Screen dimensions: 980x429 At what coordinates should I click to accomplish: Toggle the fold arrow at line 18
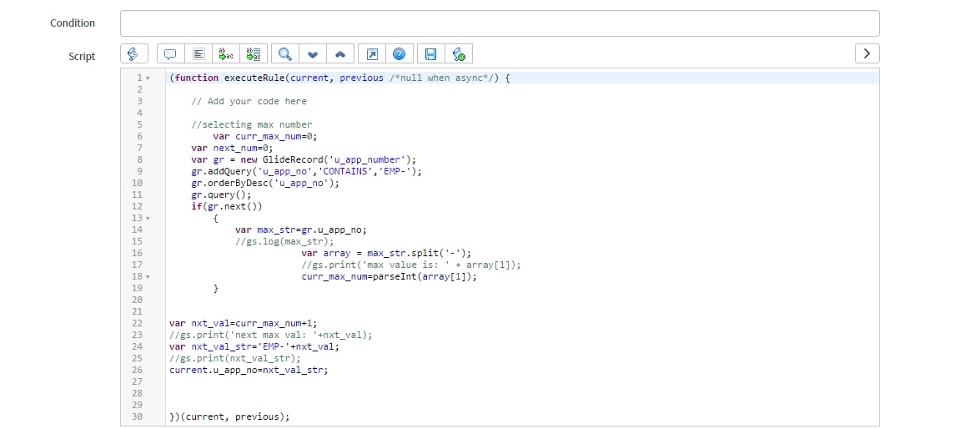pyautogui.click(x=148, y=276)
